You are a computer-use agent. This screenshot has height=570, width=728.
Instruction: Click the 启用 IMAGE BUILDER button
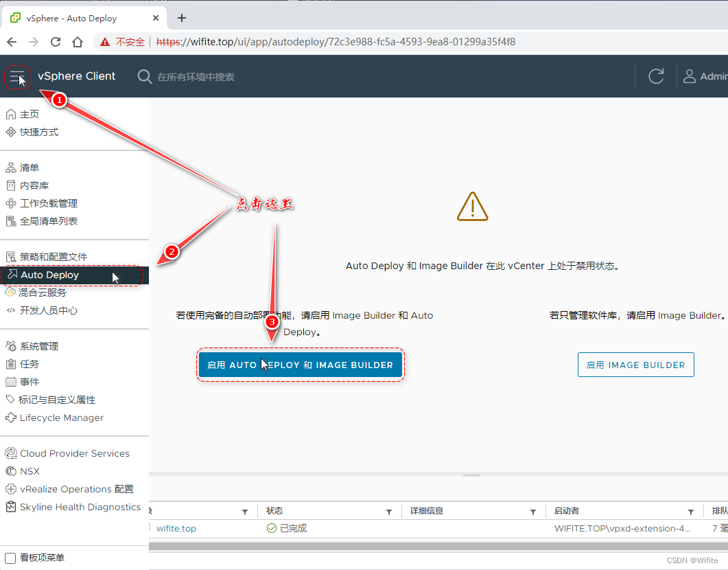635,365
